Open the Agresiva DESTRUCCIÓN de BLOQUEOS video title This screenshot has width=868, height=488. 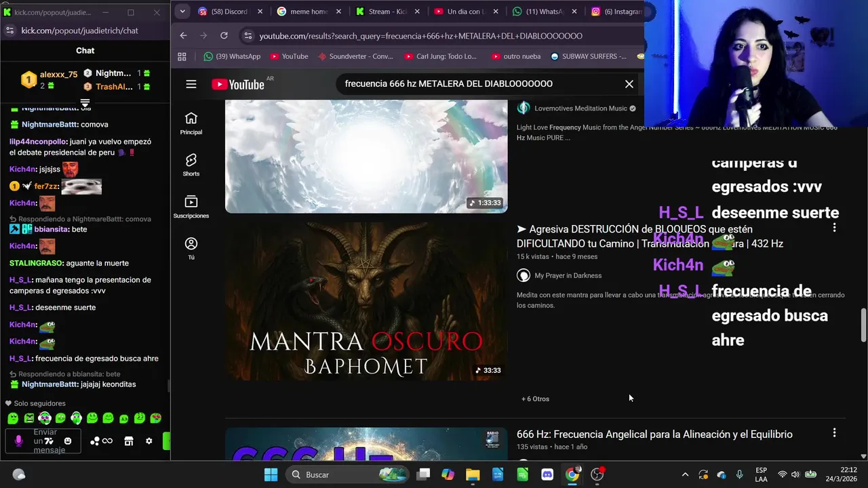pyautogui.click(x=650, y=236)
